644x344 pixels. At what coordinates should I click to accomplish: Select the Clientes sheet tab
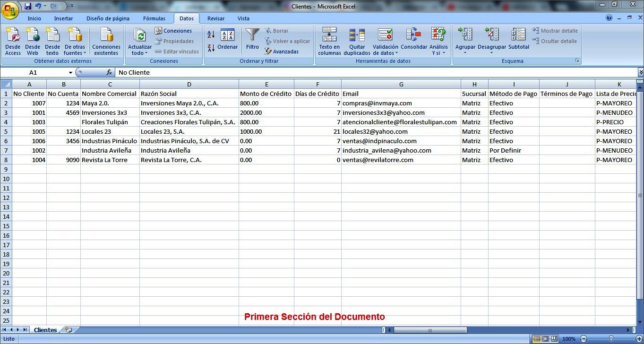pos(45,330)
